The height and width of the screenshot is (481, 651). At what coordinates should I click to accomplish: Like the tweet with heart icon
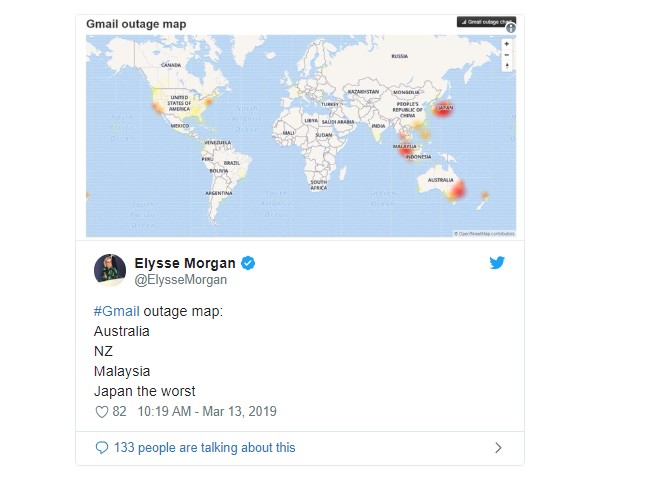click(x=100, y=411)
